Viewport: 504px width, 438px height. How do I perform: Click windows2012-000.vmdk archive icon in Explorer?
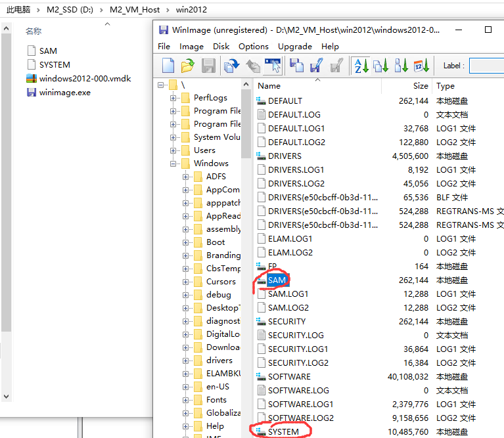tap(32, 79)
